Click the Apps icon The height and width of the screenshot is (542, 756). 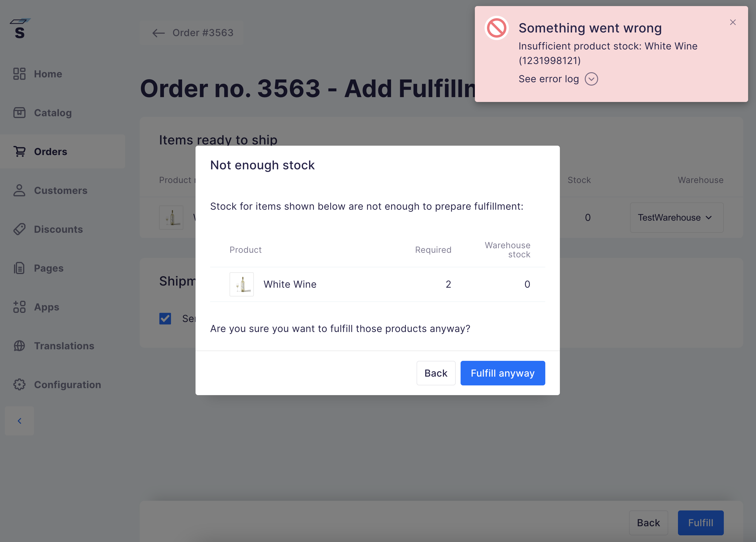tap(19, 307)
